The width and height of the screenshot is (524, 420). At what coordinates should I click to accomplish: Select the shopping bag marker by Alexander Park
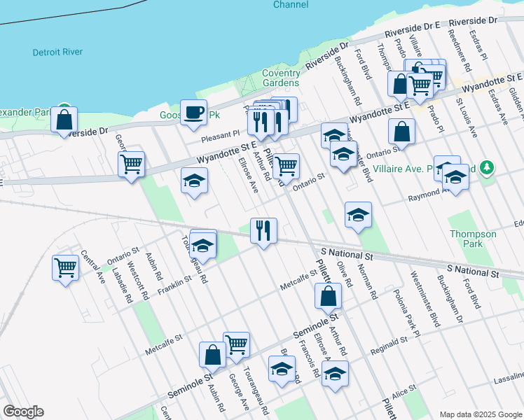64,119
